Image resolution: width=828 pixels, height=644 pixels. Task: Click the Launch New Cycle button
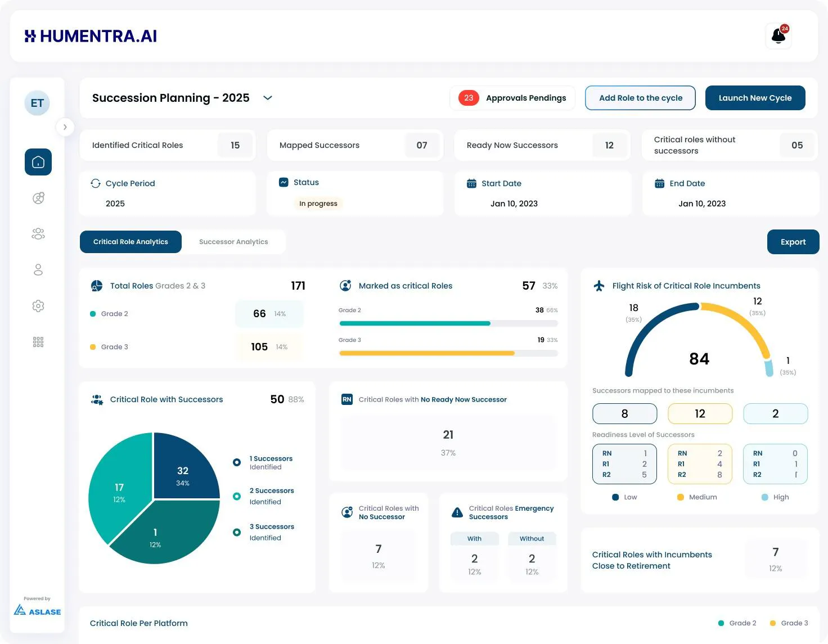(x=755, y=98)
